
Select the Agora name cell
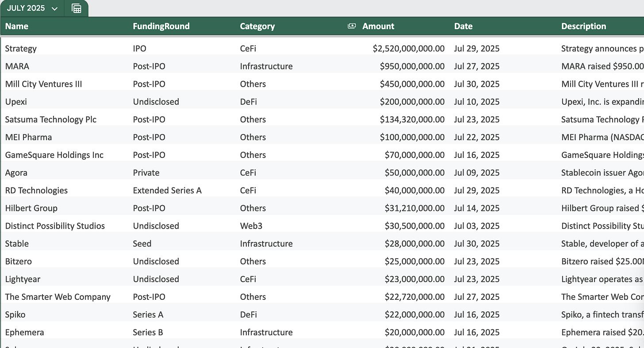pos(16,172)
